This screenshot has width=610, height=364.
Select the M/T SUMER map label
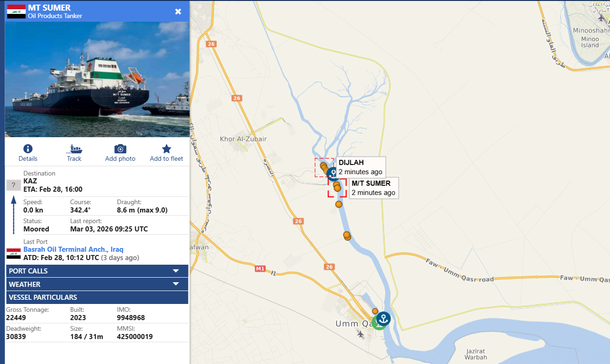coord(371,183)
